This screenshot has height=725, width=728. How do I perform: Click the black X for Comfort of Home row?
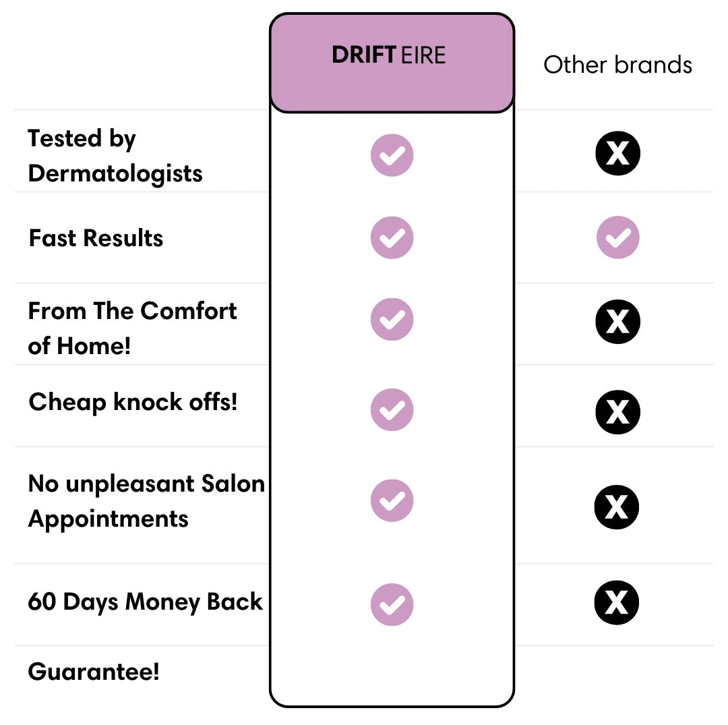(617, 322)
